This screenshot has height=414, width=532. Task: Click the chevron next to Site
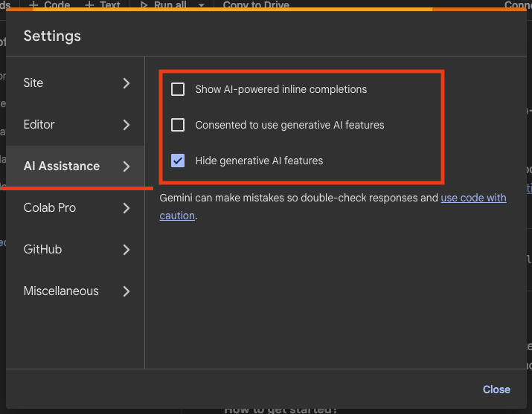tap(126, 83)
